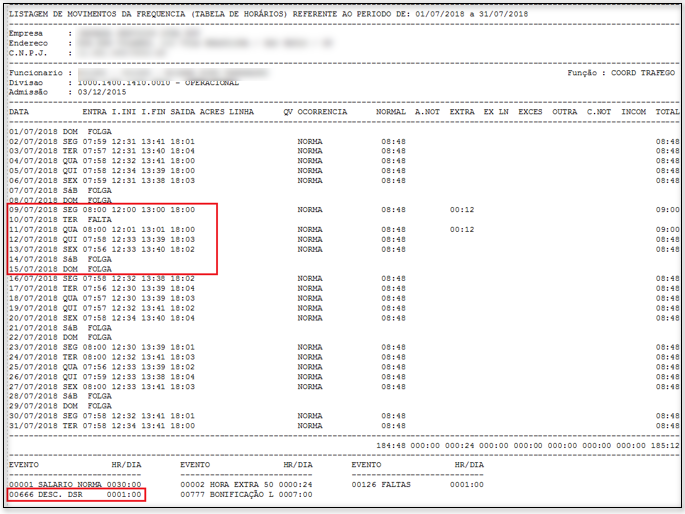
Task: Click the date '27/07/2018'
Action: click(x=33, y=386)
